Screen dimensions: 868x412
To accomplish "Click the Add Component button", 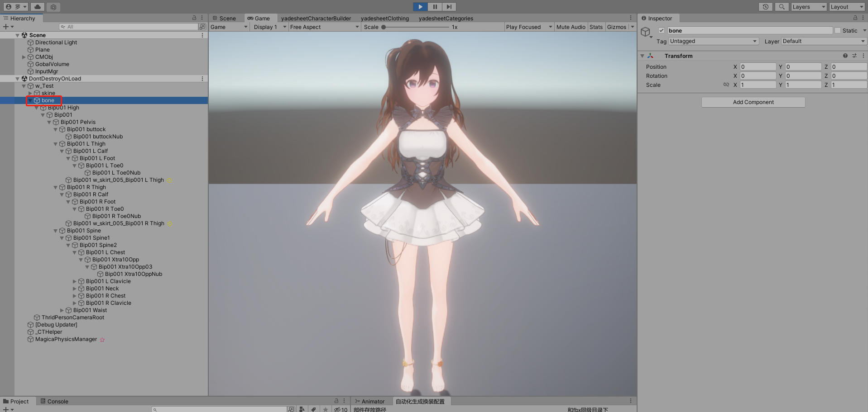I will [x=753, y=102].
